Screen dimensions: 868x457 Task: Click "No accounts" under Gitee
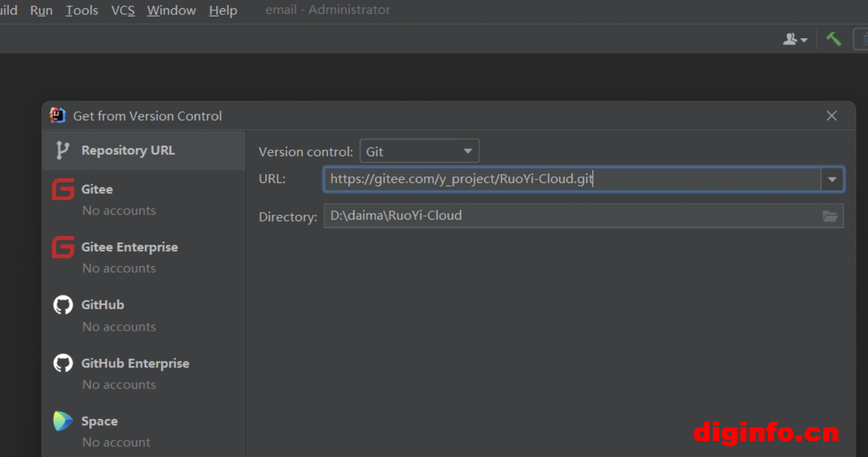tap(119, 211)
